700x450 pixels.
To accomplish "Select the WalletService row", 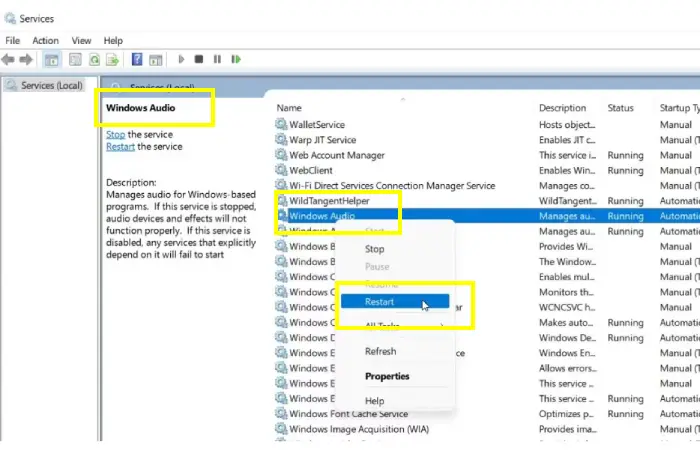I will (487, 125).
